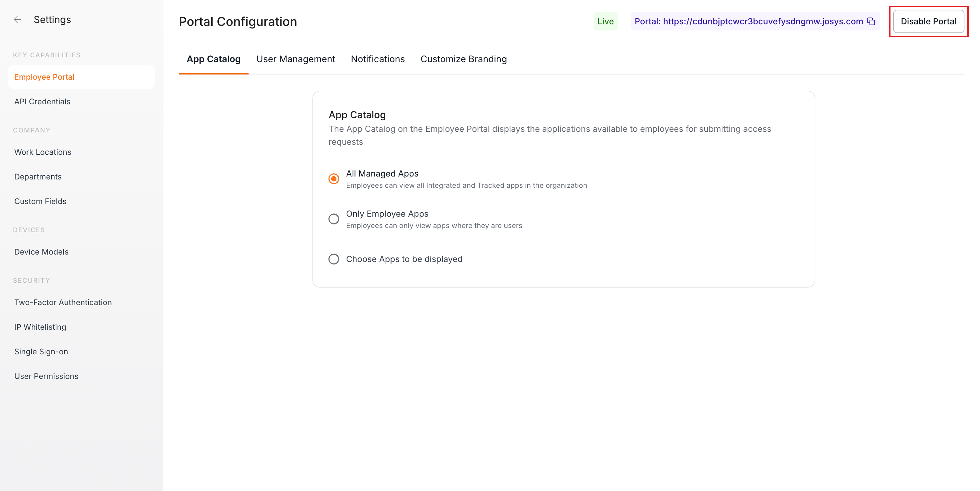The height and width of the screenshot is (491, 980).
Task: Click the back arrow next to Settings
Action: point(18,20)
